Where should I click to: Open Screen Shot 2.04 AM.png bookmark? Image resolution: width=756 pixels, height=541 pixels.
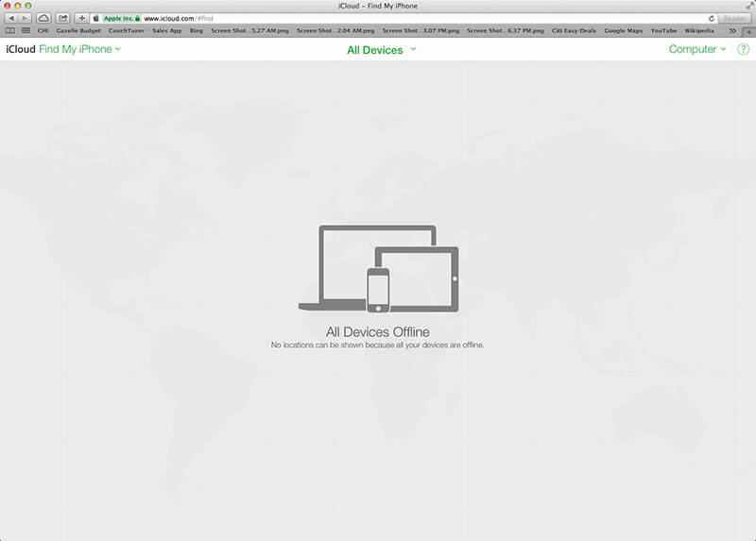click(x=335, y=31)
